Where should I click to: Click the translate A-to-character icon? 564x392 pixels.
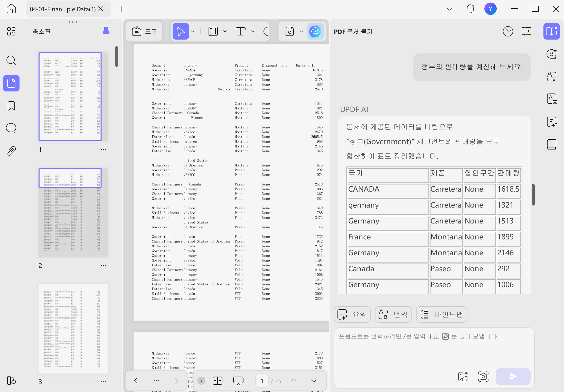pos(552,77)
